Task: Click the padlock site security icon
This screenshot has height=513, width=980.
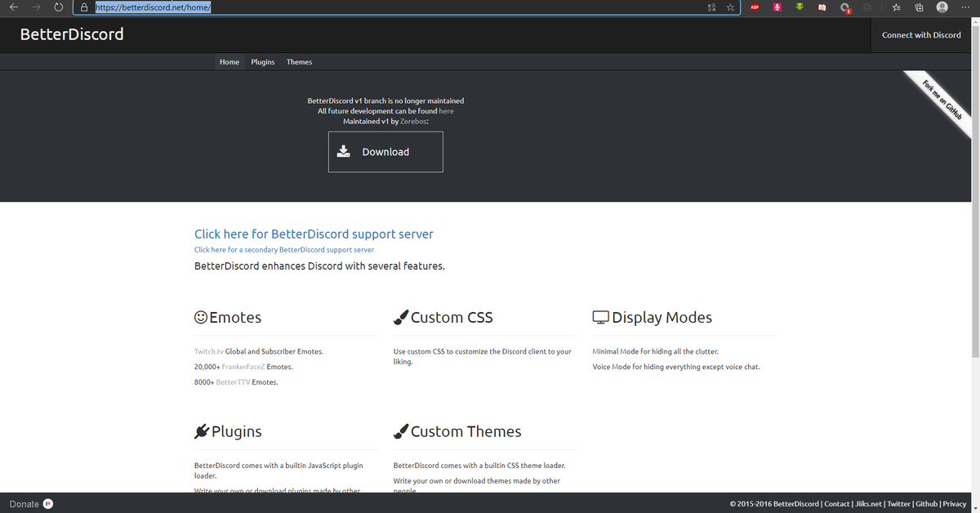Action: coord(84,7)
